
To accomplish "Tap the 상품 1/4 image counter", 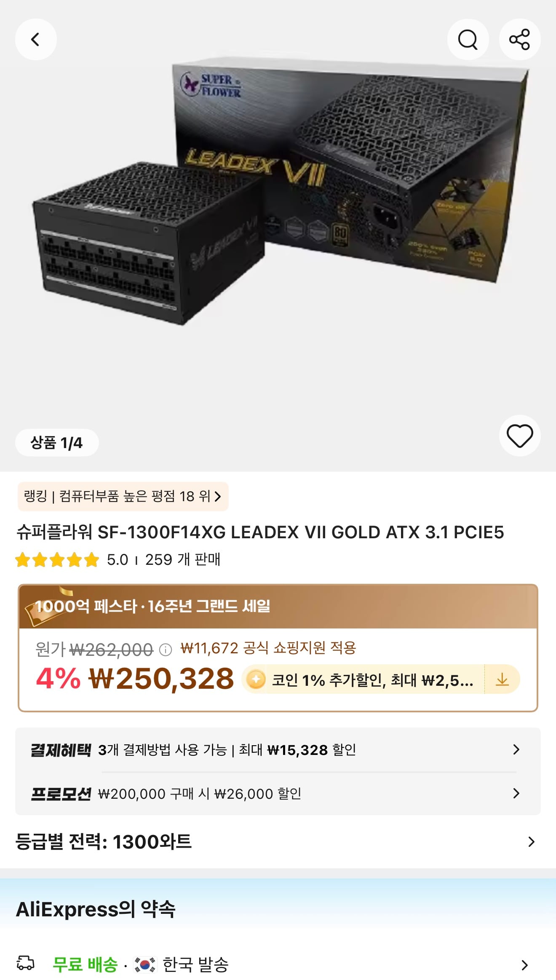I will coord(57,443).
